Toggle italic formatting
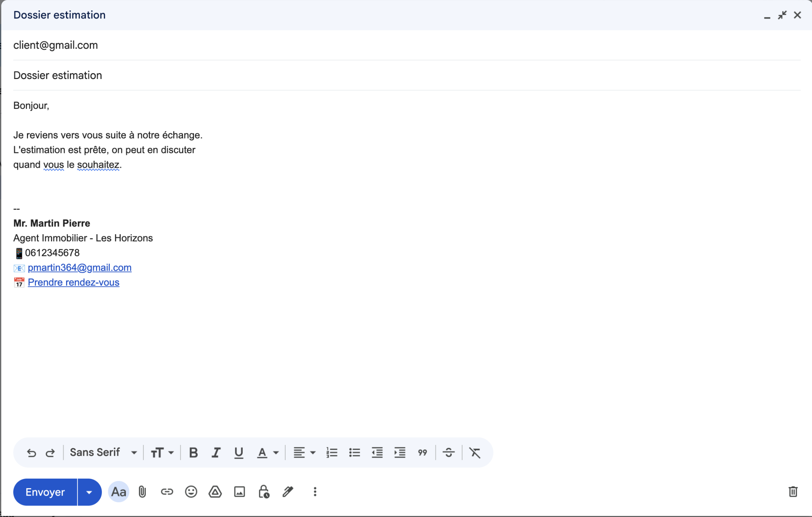This screenshot has width=812, height=517. tap(216, 452)
